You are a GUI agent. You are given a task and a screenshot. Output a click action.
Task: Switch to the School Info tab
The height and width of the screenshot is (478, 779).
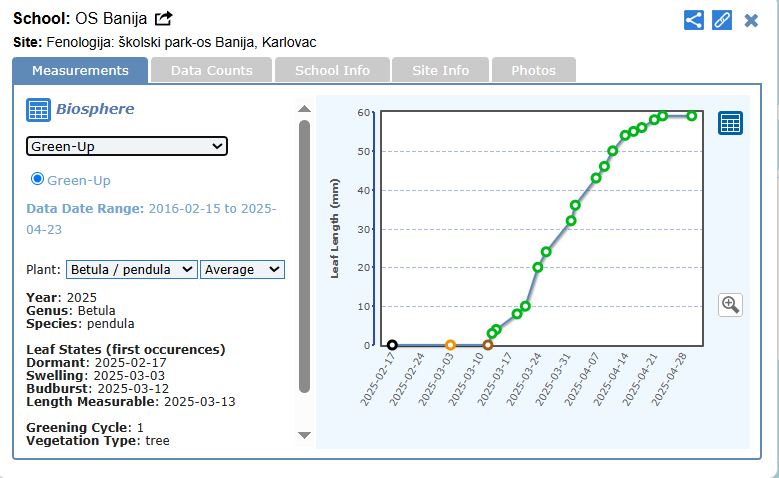(x=332, y=70)
